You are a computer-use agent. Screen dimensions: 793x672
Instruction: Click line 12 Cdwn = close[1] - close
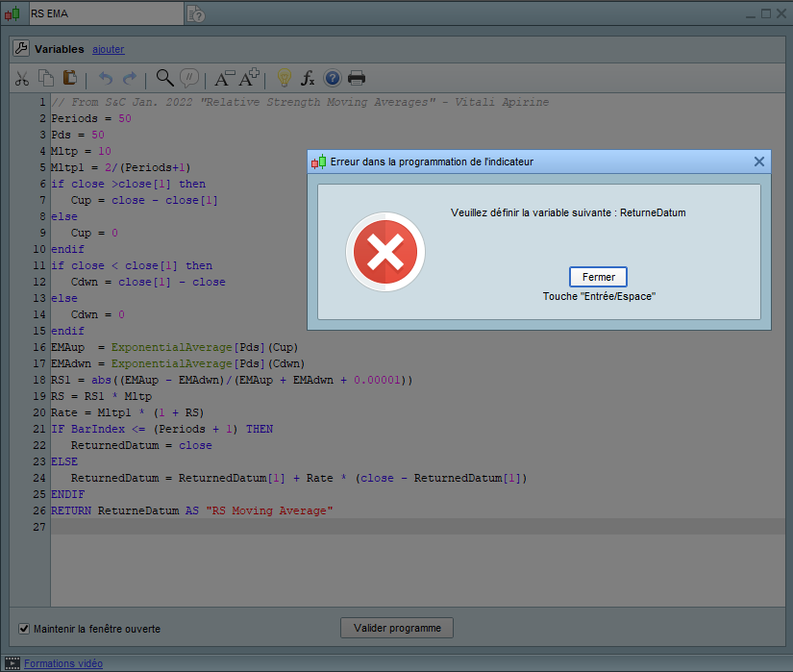point(148,282)
